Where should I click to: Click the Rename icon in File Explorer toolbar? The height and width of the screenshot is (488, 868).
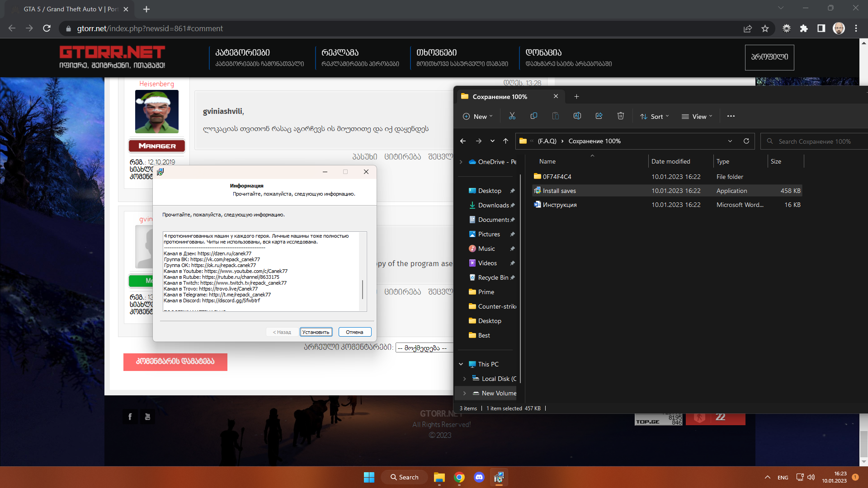click(x=577, y=116)
